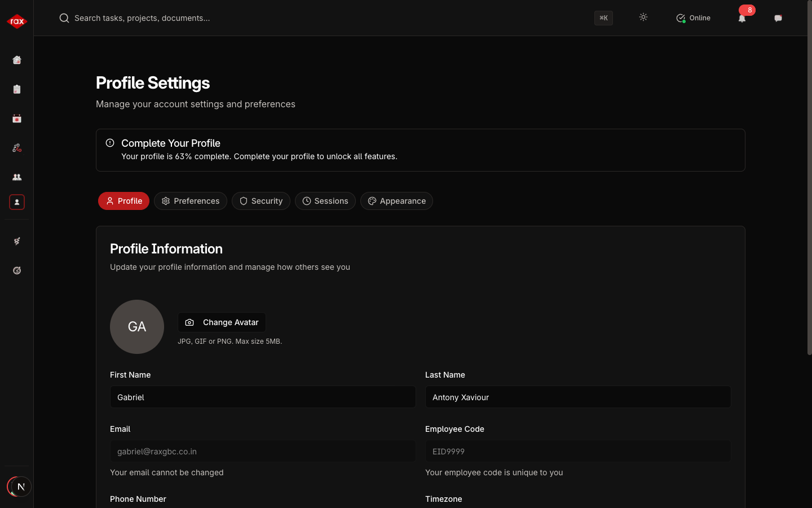Click the workflow nodes icon in the sidebar
This screenshot has height=508, width=812.
(x=17, y=148)
